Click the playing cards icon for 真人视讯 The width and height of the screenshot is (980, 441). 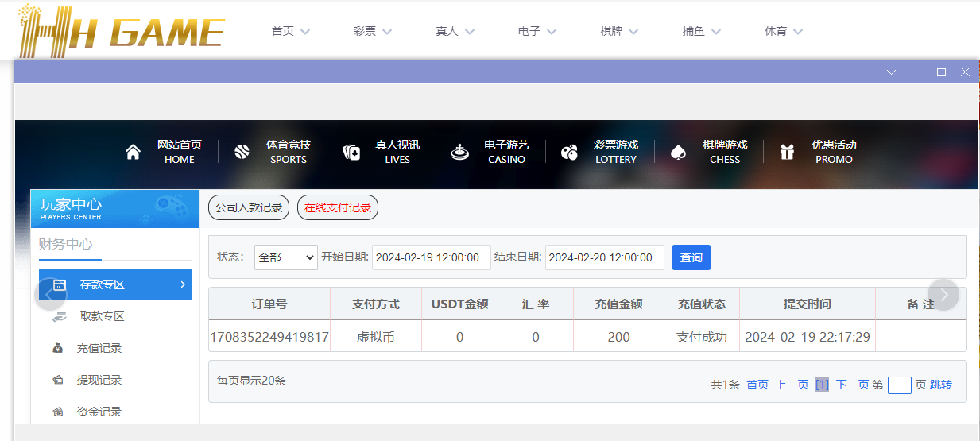tap(351, 152)
